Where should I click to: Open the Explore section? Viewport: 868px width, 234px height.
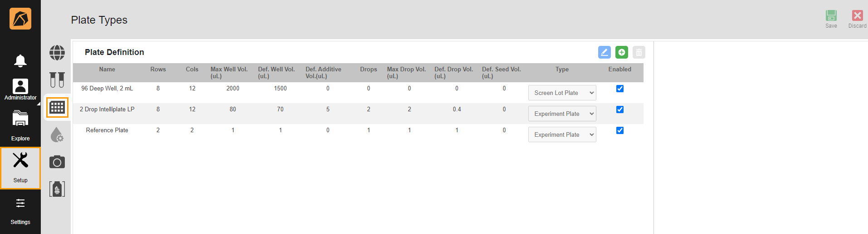(x=20, y=125)
